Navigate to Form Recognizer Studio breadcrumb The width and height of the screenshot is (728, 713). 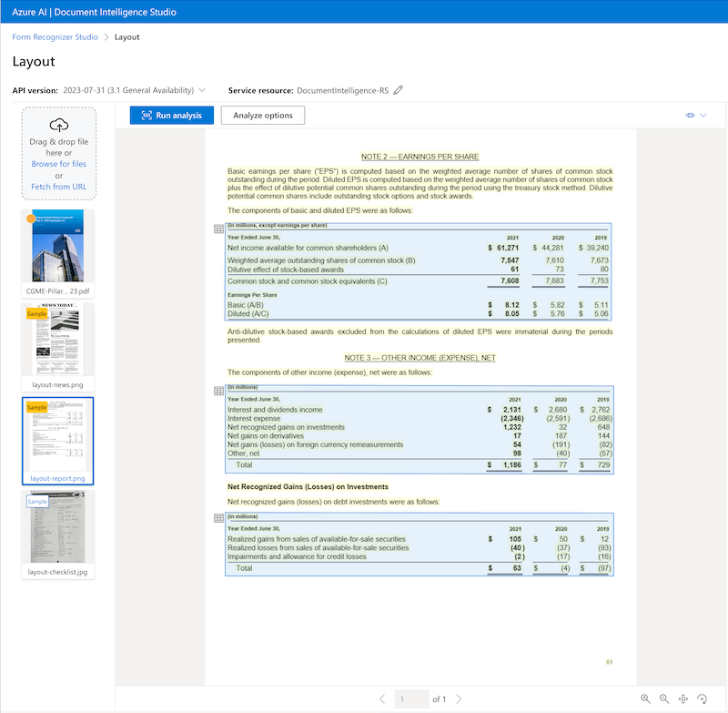[x=56, y=37]
